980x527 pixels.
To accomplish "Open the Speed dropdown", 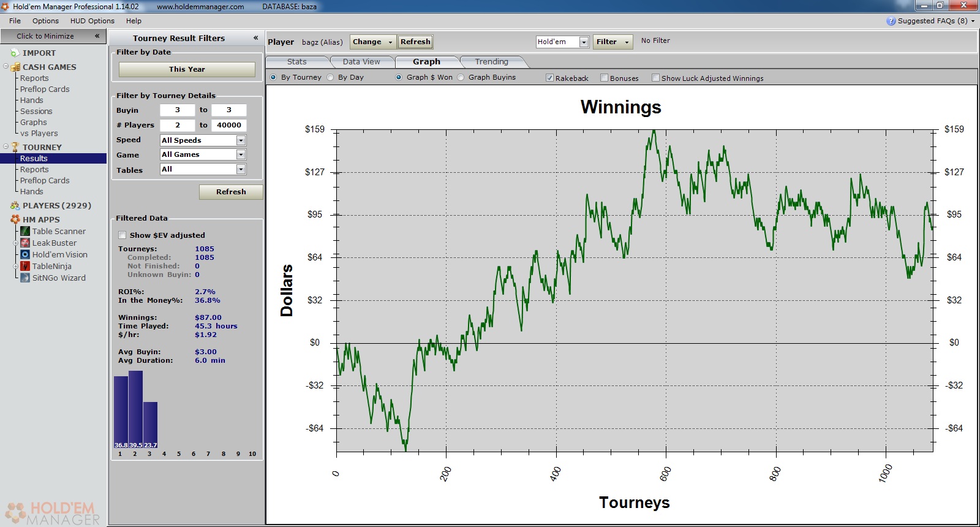I will point(241,140).
